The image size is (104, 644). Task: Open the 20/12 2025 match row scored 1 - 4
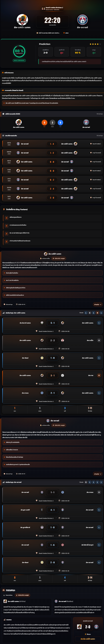[x=52, y=144]
